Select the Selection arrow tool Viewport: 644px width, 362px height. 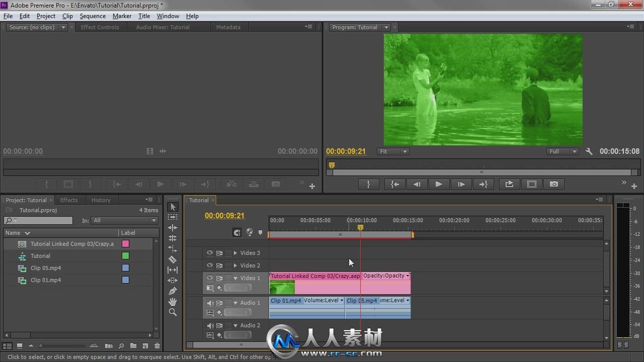point(173,207)
